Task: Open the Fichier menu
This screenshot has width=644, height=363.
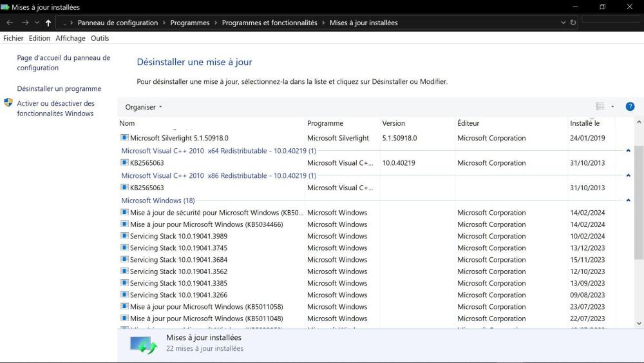Action: 13,38
